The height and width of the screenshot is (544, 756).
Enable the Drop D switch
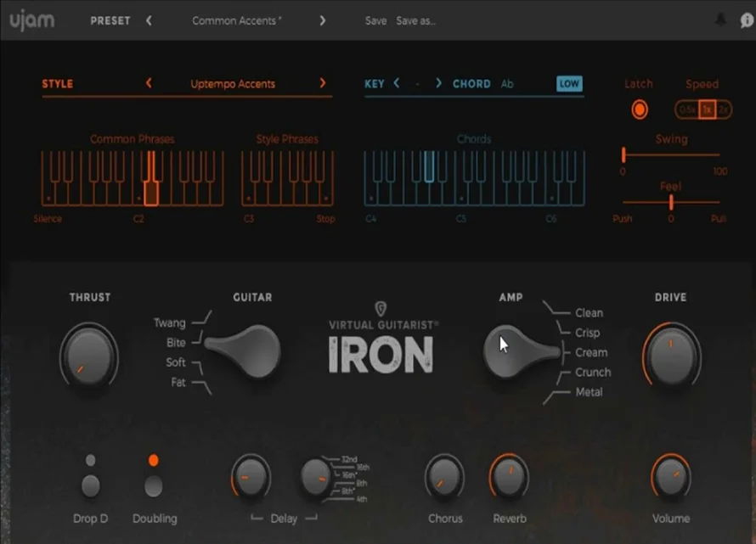tap(90, 485)
